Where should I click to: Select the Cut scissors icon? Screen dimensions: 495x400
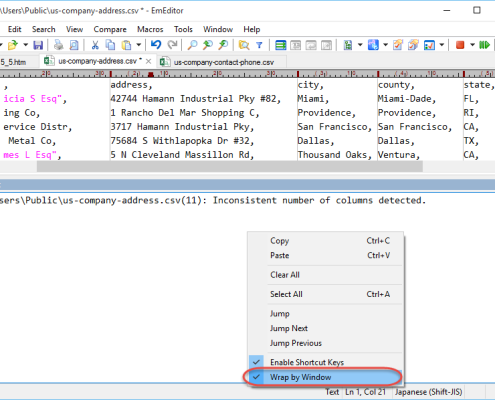click(x=95, y=45)
